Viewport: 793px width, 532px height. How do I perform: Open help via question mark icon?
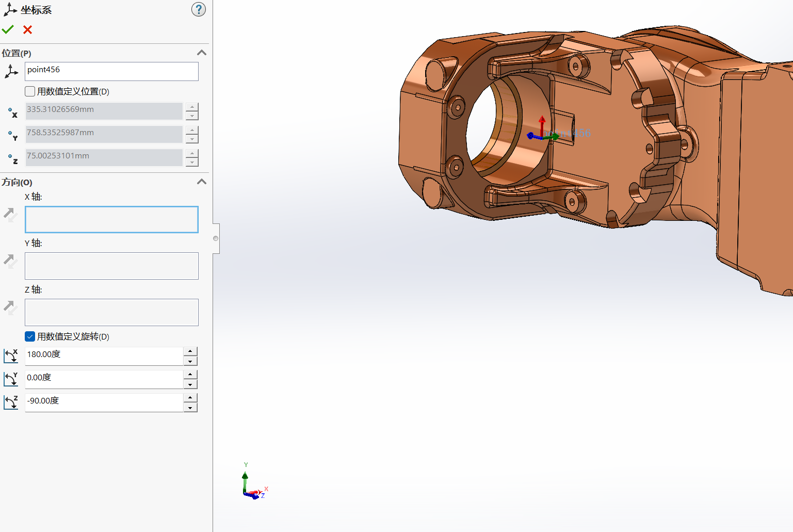click(x=198, y=9)
